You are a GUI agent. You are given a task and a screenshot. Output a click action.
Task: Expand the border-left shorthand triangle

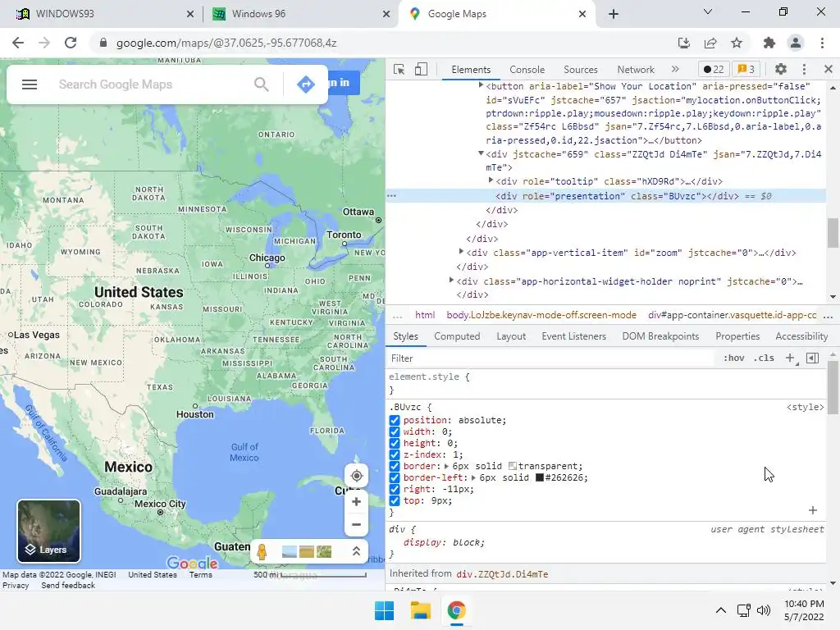click(473, 478)
